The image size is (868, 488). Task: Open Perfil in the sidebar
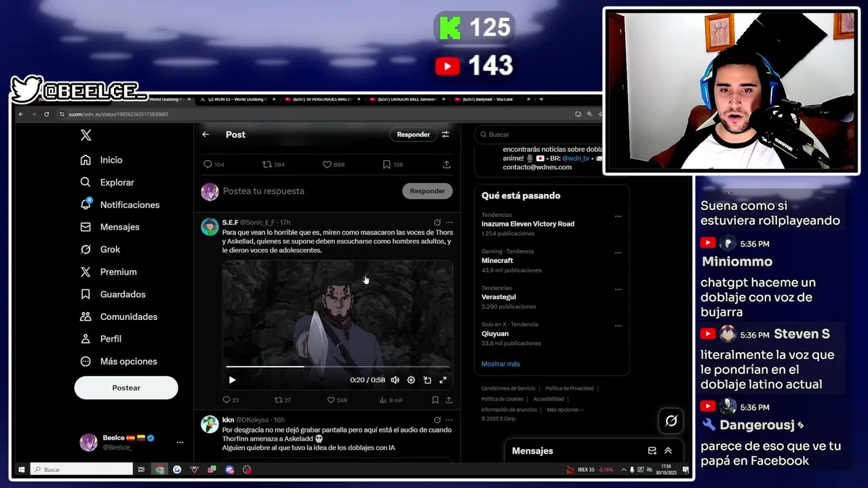pyautogui.click(x=101, y=339)
